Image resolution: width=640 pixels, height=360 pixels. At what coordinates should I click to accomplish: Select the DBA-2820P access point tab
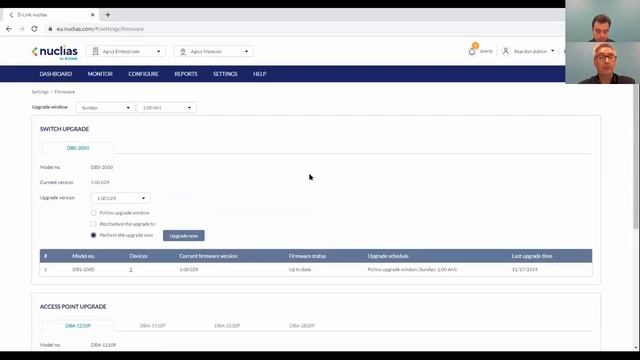[302, 326]
